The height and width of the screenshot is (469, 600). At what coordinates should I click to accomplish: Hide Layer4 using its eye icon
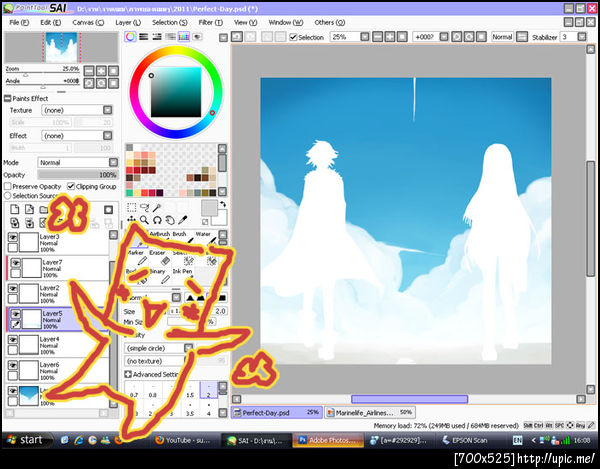(x=13, y=340)
